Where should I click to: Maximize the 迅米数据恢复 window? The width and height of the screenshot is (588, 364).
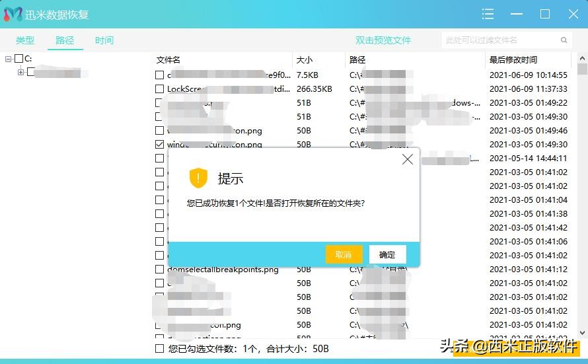pos(545,14)
